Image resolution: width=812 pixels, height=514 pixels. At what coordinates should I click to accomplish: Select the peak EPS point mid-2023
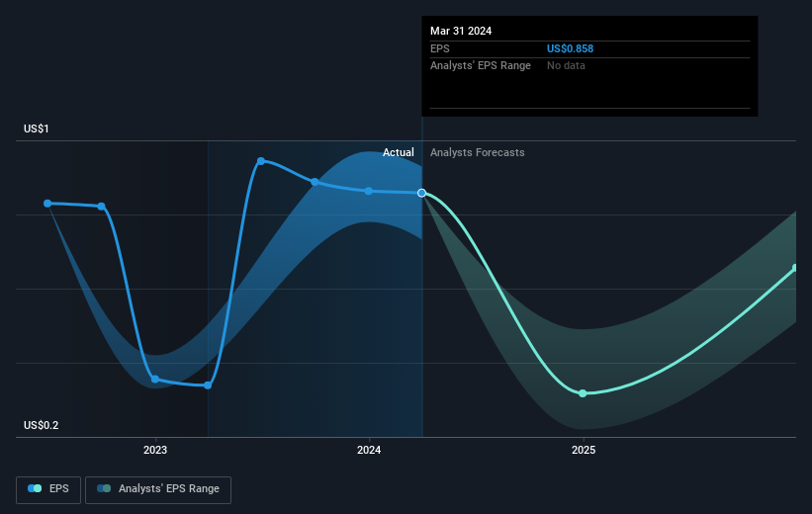pos(261,161)
